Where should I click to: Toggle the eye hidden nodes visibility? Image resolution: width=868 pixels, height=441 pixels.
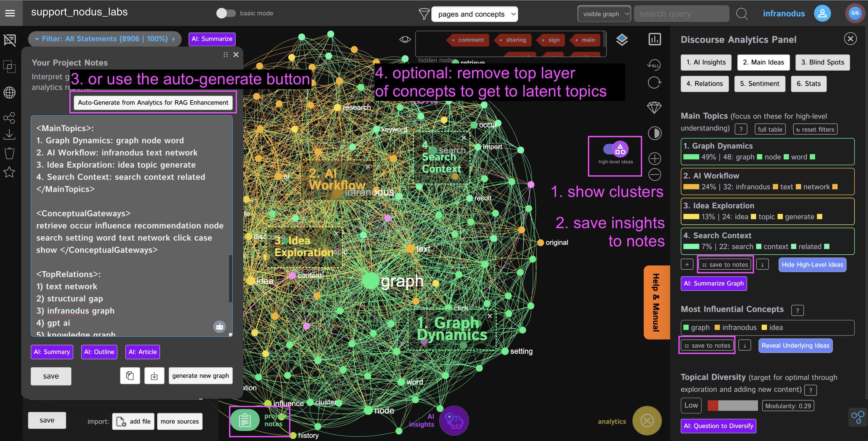click(405, 39)
